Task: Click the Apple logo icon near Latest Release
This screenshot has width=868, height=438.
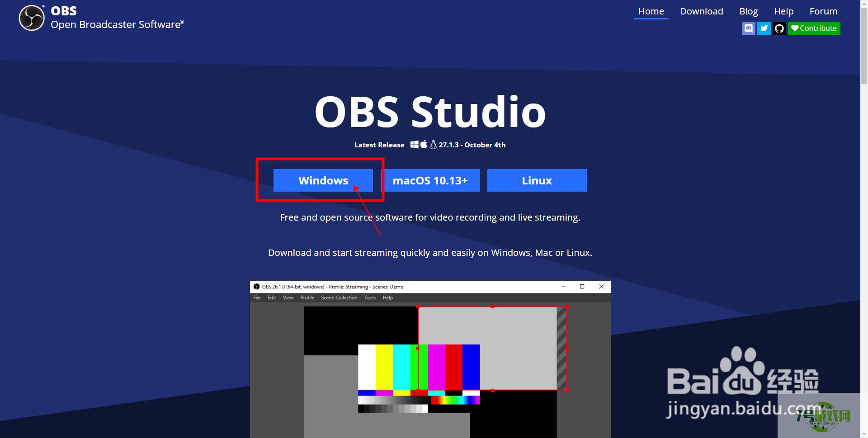Action: pos(424,144)
